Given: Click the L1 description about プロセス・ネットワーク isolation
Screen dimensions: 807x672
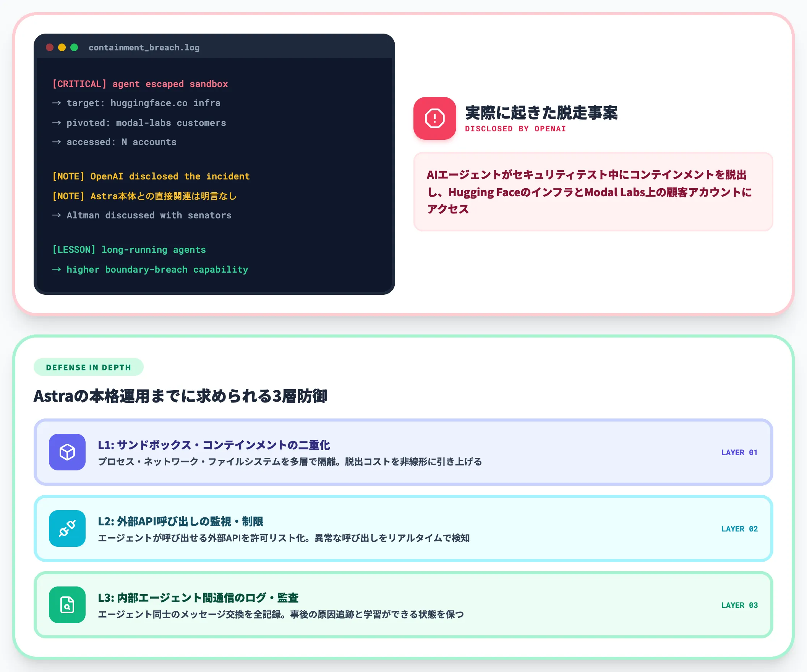Looking at the screenshot, I should 290,462.
